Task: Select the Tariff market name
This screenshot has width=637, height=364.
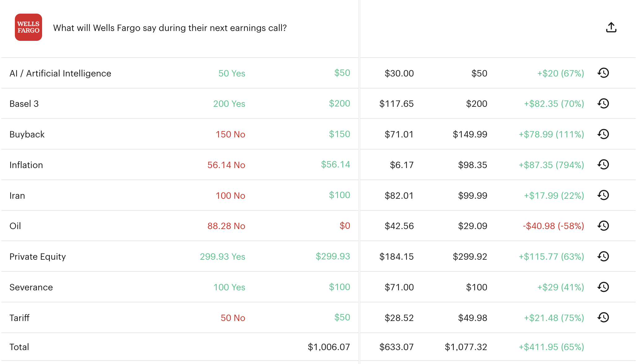Action: tap(19, 318)
